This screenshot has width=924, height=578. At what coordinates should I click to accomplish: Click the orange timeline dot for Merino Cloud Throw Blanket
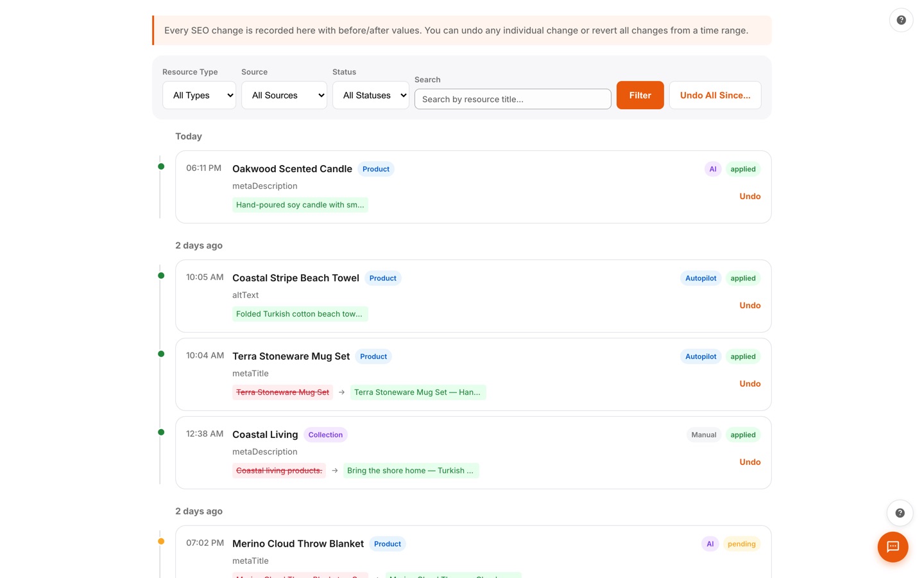[x=161, y=541]
